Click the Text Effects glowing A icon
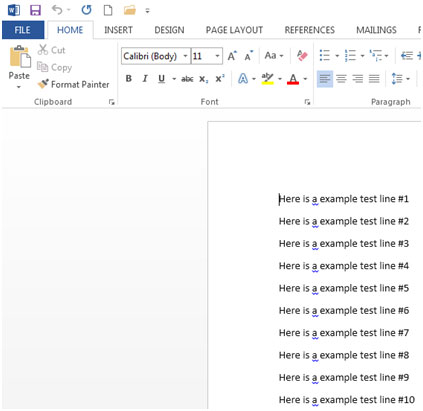Screen dimensions: 423x411 click(243, 79)
